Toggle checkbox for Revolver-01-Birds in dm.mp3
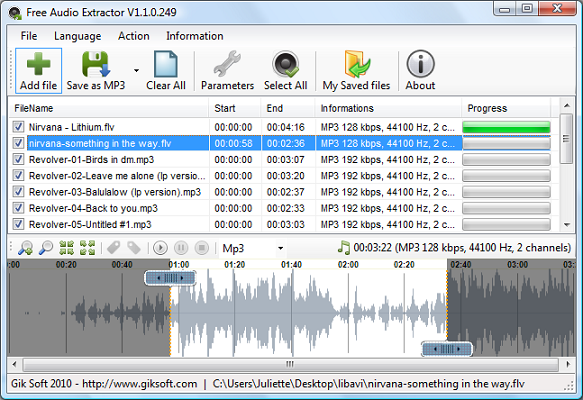The image size is (583, 400). [18, 159]
